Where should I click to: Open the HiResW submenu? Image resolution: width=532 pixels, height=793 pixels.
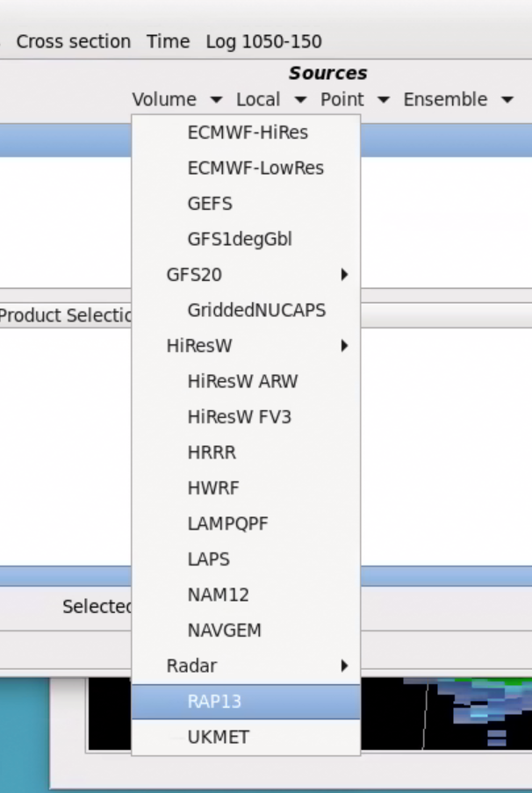[247, 345]
